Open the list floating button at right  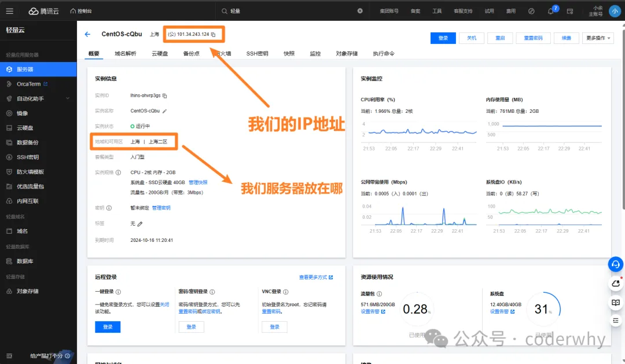pyautogui.click(x=616, y=321)
